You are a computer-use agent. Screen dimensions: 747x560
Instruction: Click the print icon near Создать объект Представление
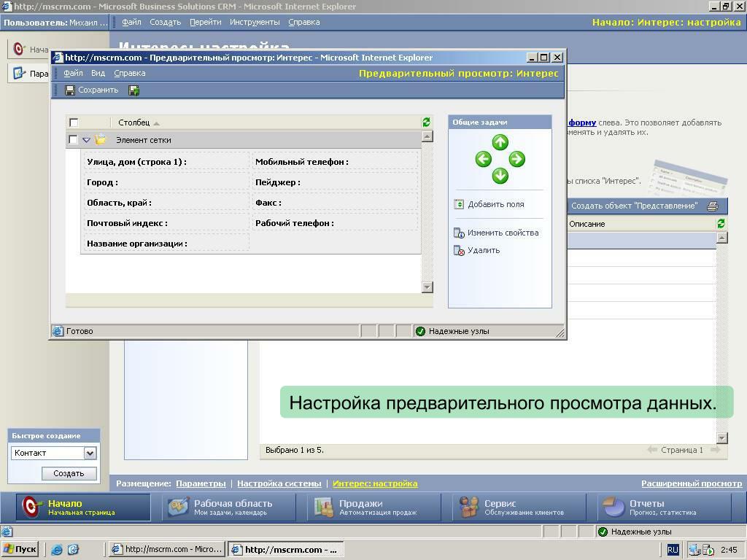click(x=713, y=206)
